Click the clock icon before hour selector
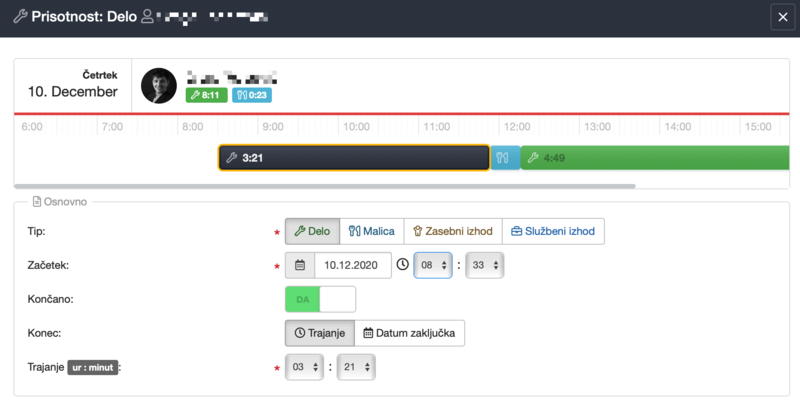The height and width of the screenshot is (401, 800). click(402, 265)
